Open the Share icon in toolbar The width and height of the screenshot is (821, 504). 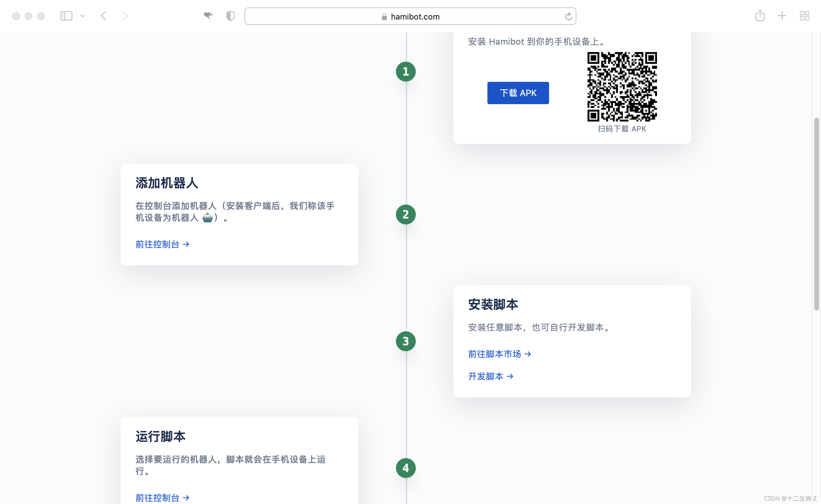coord(760,16)
